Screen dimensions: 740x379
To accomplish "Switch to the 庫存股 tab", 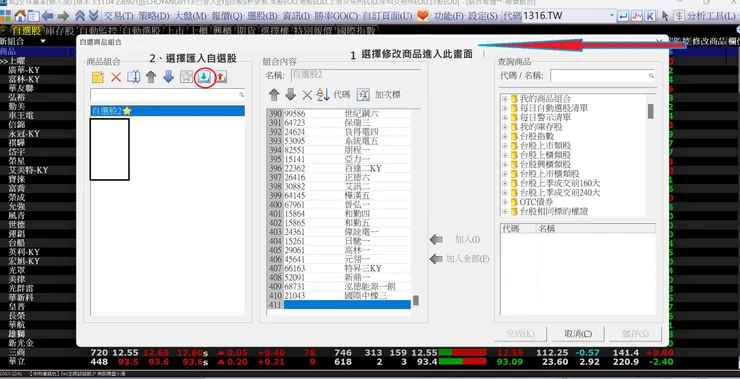I will coord(60,31).
